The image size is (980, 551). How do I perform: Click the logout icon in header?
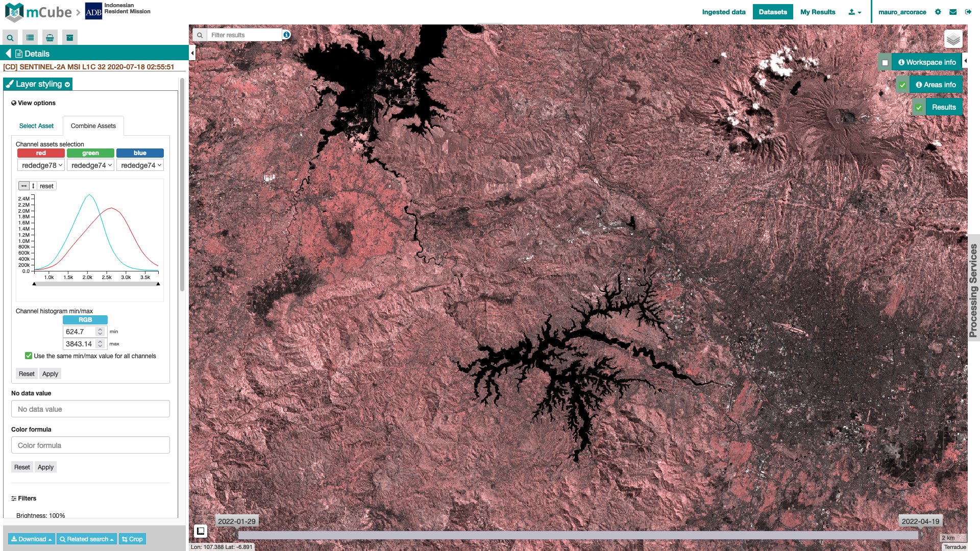[968, 12]
